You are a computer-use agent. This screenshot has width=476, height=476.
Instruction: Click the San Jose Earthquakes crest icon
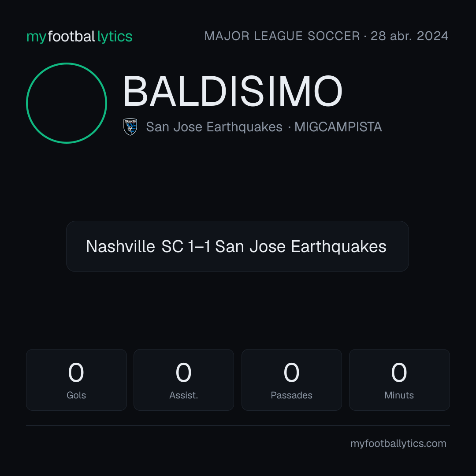130,127
